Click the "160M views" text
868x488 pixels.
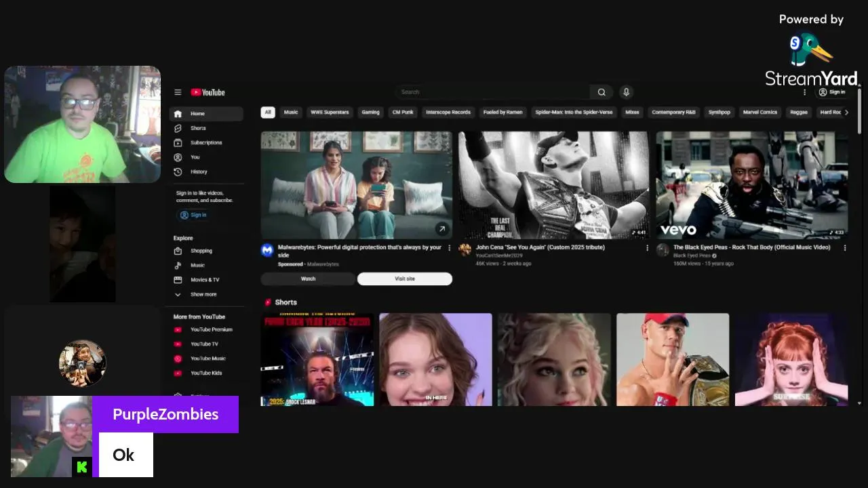pyautogui.click(x=686, y=264)
